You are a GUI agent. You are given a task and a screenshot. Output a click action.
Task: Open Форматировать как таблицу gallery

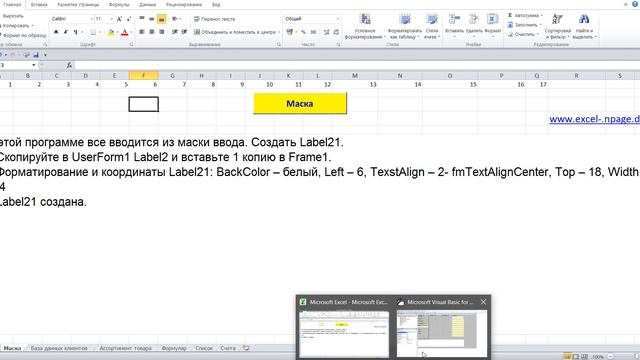point(404,26)
